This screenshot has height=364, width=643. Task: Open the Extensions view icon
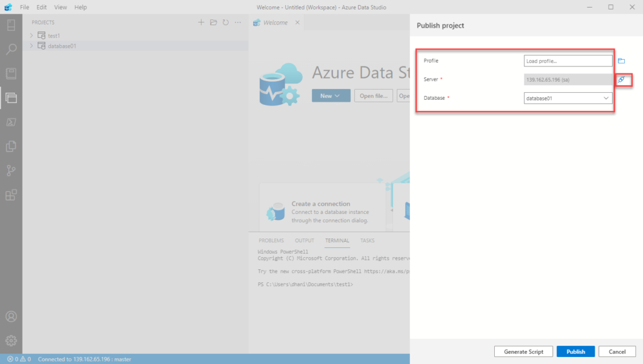pyautogui.click(x=11, y=195)
